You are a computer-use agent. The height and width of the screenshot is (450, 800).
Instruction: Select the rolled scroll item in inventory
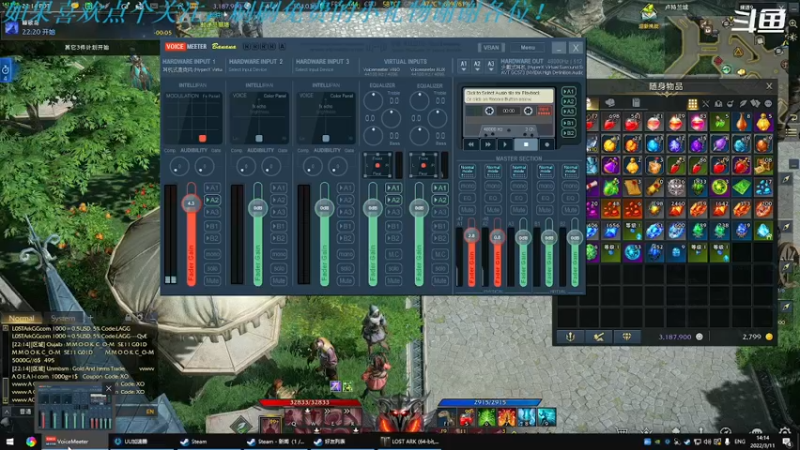pos(655,187)
